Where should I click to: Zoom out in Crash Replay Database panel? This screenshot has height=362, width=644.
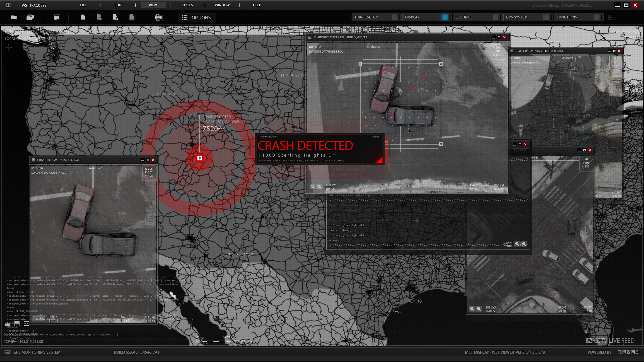click(35, 318)
